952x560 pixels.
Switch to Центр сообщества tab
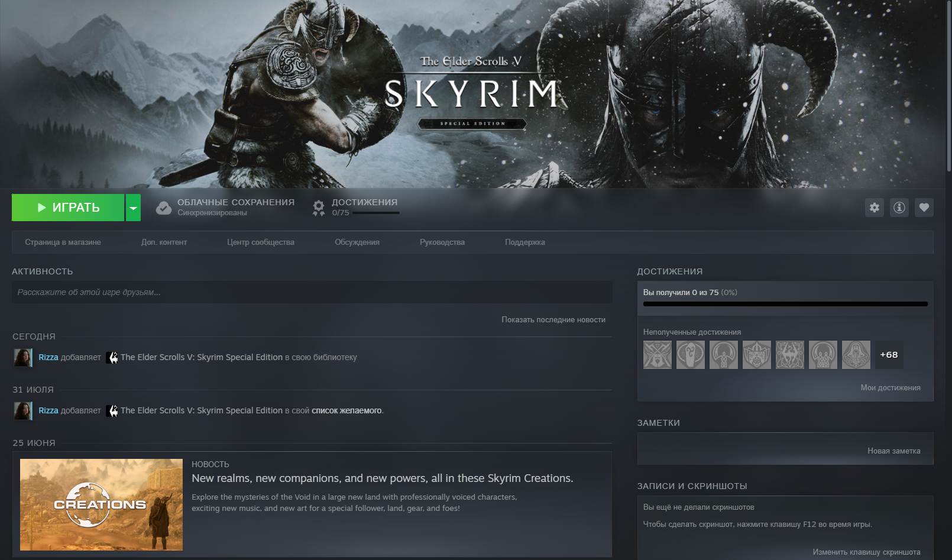261,242
